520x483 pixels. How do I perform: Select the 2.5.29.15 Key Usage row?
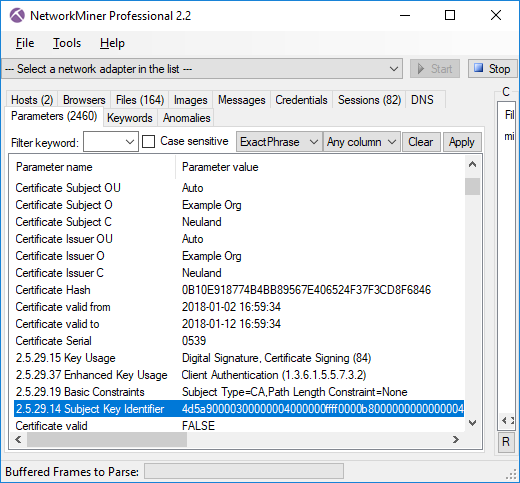tap(239, 358)
